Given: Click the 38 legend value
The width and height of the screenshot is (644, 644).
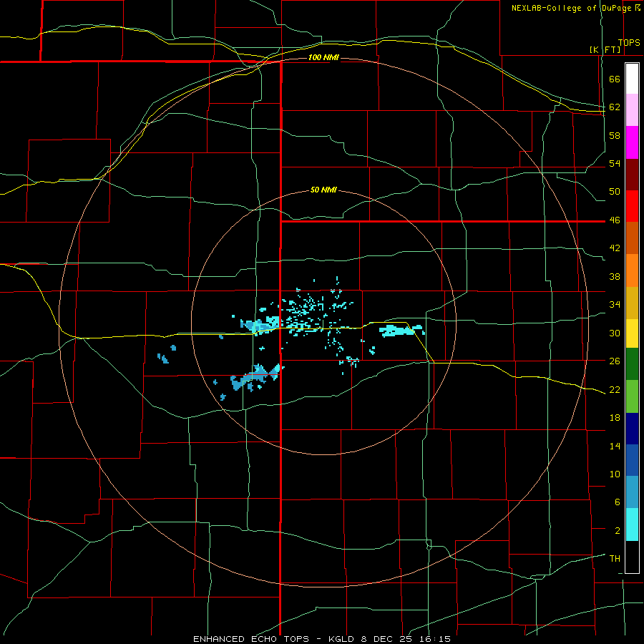Looking at the screenshot, I should tap(615, 276).
